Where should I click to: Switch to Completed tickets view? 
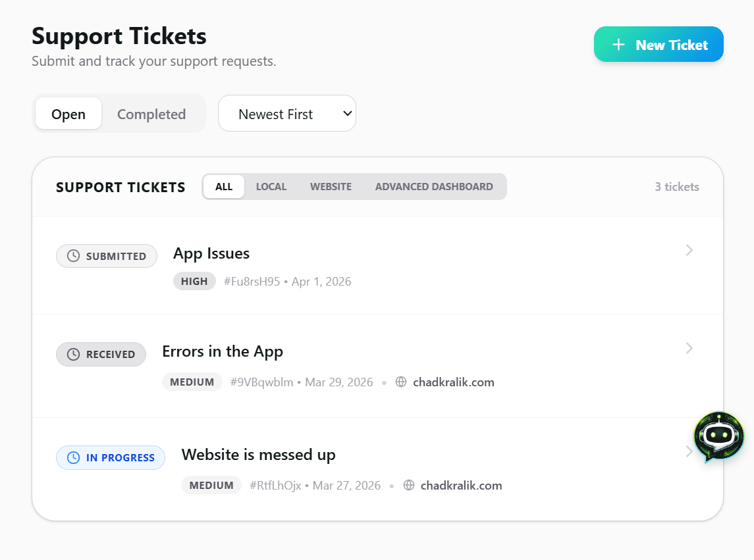click(x=151, y=114)
